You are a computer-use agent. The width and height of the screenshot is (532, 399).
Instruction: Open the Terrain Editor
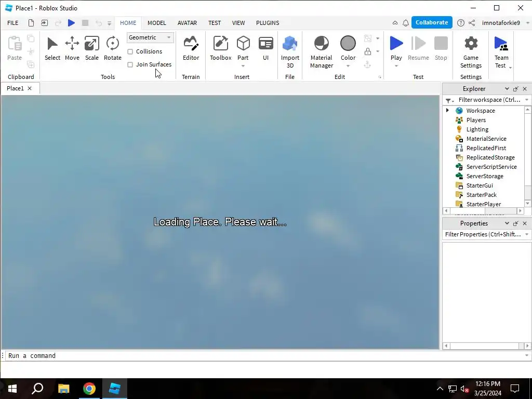(x=191, y=48)
